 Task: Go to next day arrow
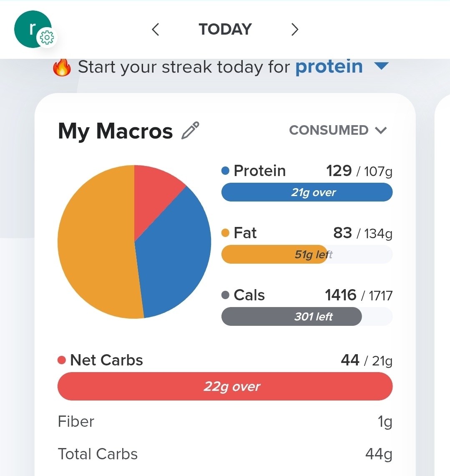[x=294, y=30]
